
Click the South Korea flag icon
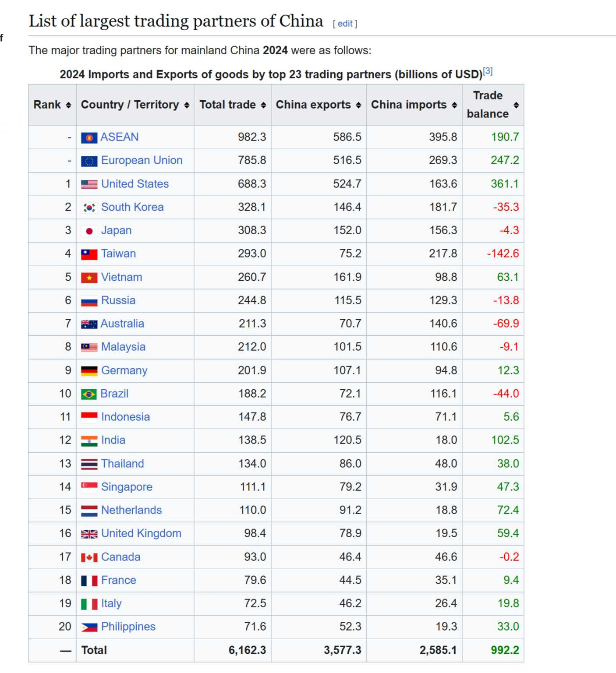89,208
